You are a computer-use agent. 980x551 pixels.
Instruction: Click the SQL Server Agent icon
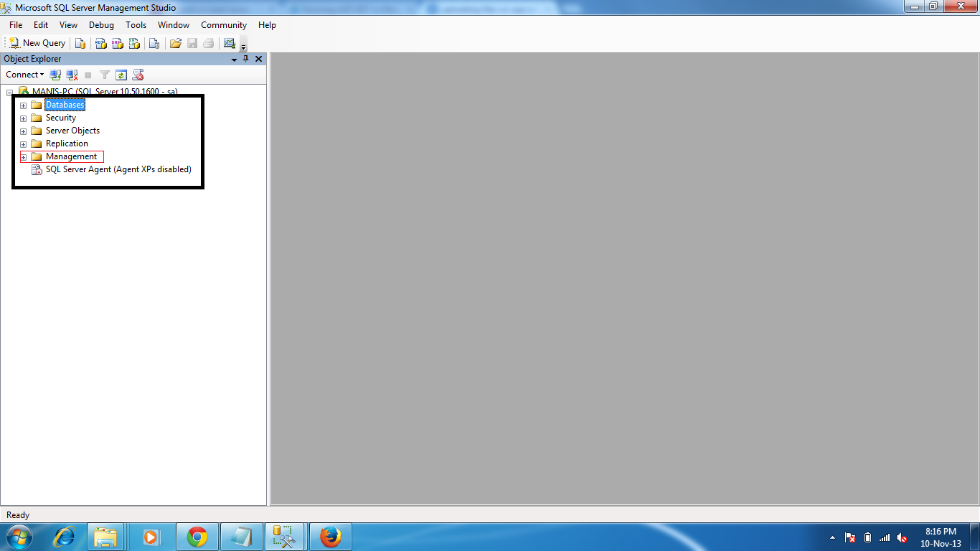click(x=37, y=170)
